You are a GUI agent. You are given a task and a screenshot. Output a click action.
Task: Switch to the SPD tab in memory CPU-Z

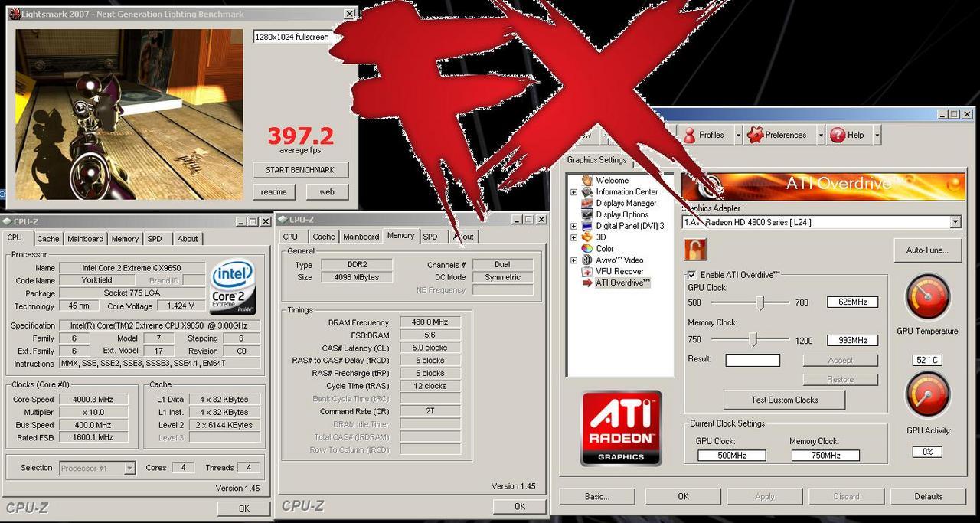[430, 237]
